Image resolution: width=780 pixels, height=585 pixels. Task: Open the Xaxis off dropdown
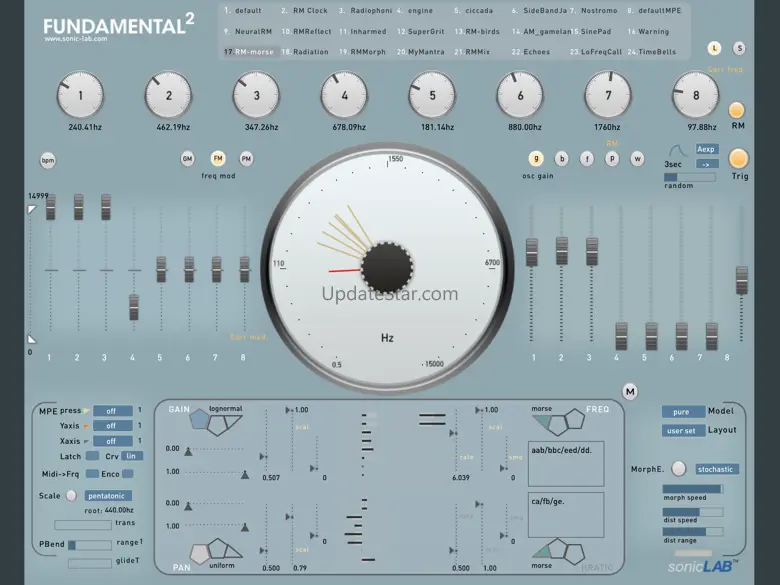tap(113, 441)
